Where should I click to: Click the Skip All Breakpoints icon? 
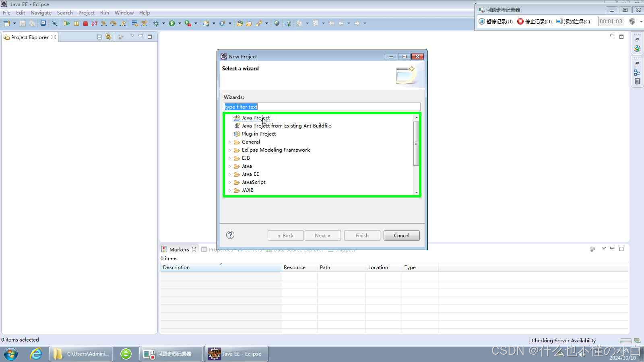pos(54,23)
